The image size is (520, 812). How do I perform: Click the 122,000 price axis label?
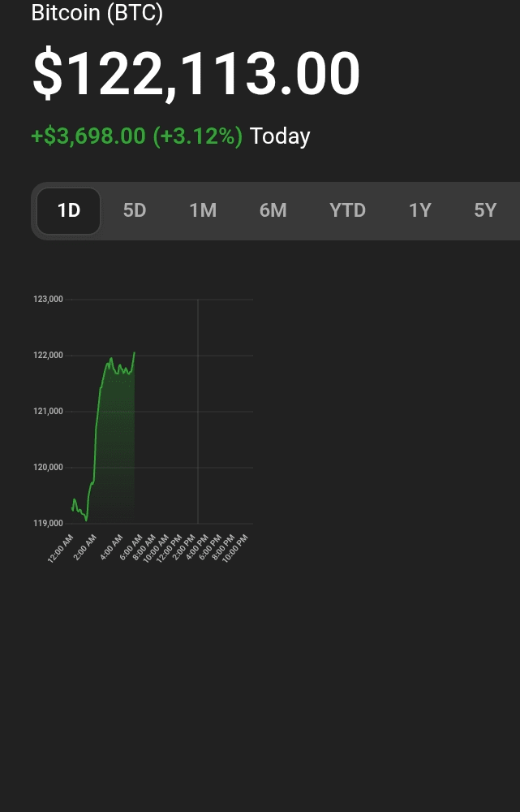click(x=48, y=356)
